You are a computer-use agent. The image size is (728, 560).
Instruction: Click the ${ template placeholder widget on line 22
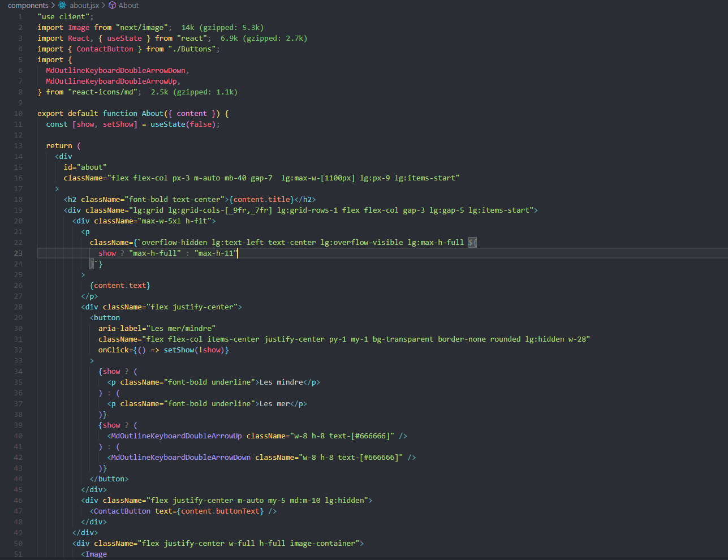473,242
